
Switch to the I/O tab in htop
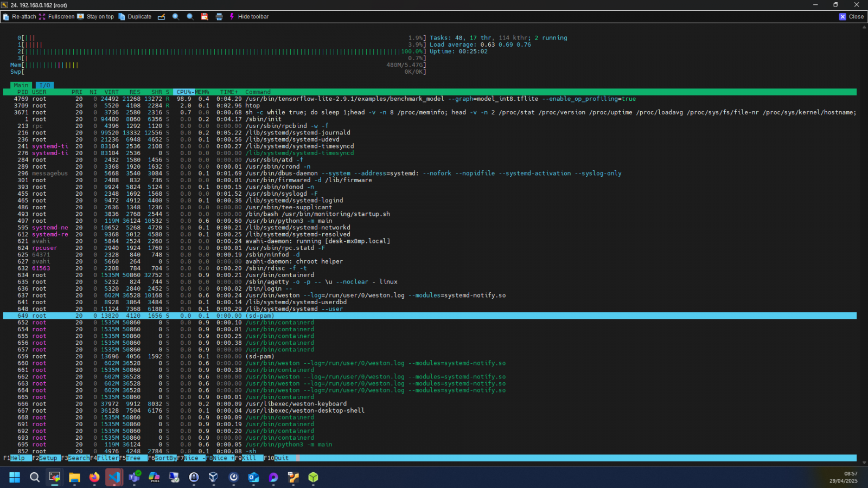point(44,86)
